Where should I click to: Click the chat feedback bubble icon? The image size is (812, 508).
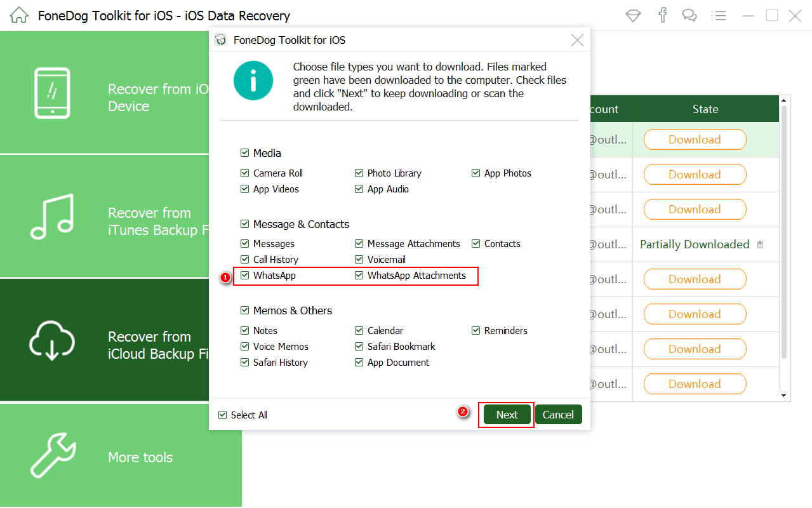point(689,15)
